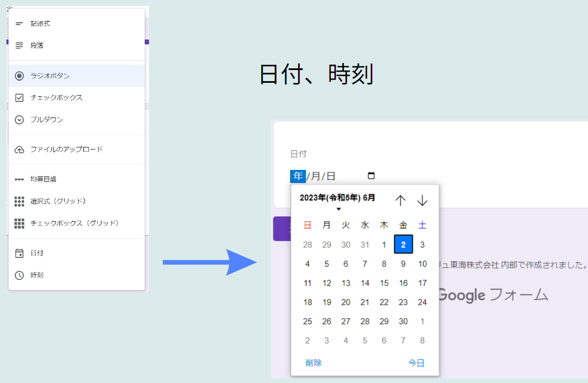
Task: Pick date 22 in the calendar
Action: (x=384, y=302)
